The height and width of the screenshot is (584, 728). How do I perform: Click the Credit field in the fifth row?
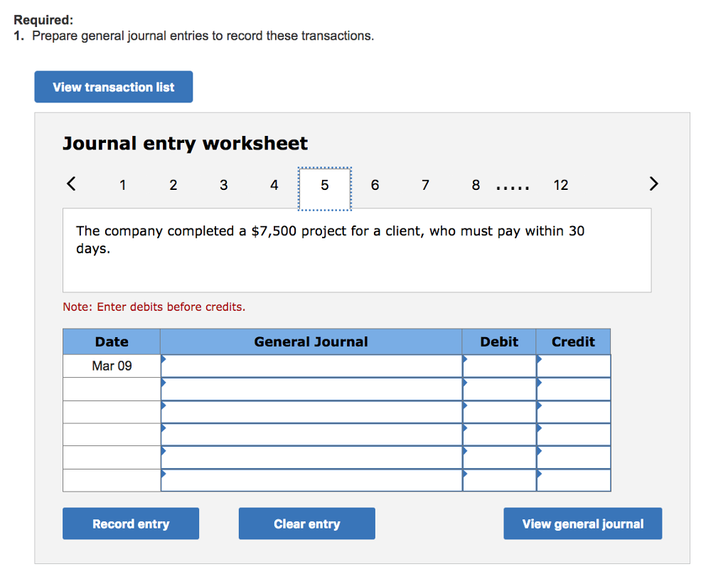[574, 457]
